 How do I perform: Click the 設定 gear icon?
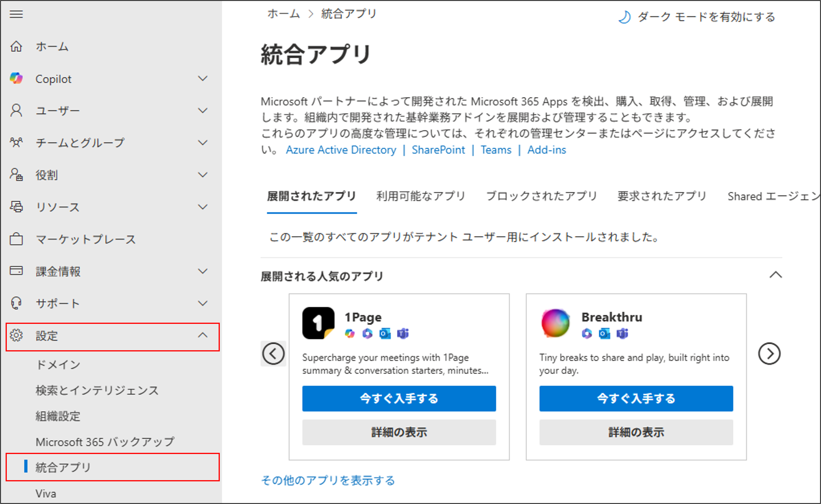[16, 335]
